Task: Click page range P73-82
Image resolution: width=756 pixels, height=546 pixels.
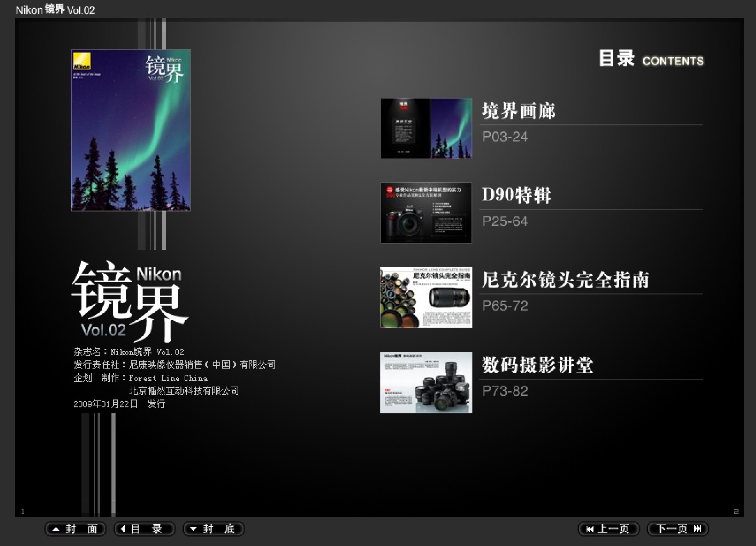Action: (505, 391)
